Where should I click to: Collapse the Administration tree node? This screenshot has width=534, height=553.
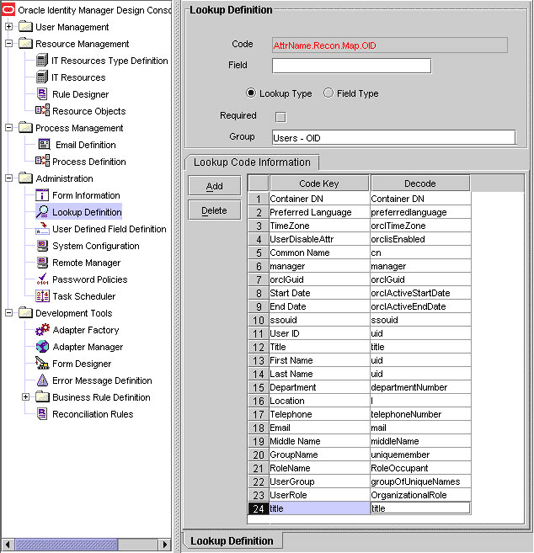coord(9,178)
